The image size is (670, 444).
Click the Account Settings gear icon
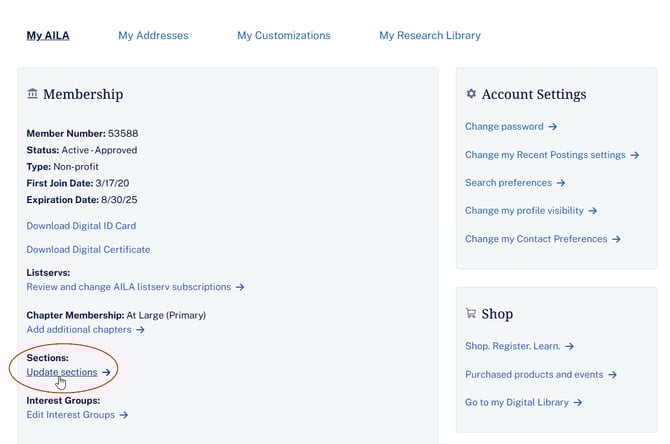(x=471, y=94)
